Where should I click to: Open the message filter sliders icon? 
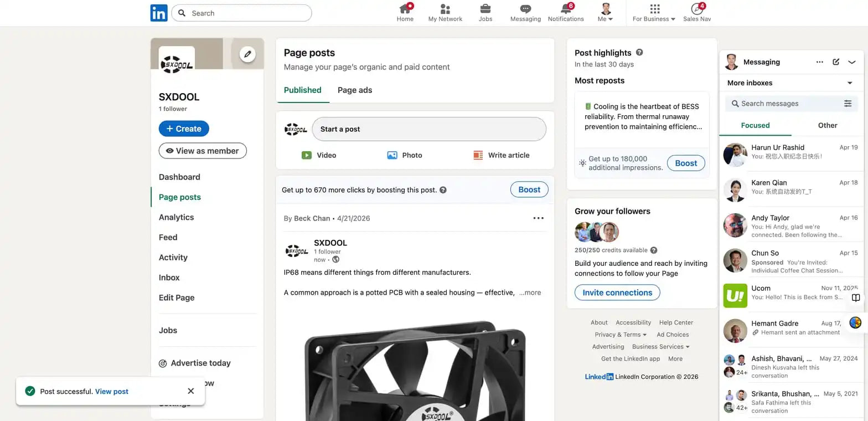point(848,104)
